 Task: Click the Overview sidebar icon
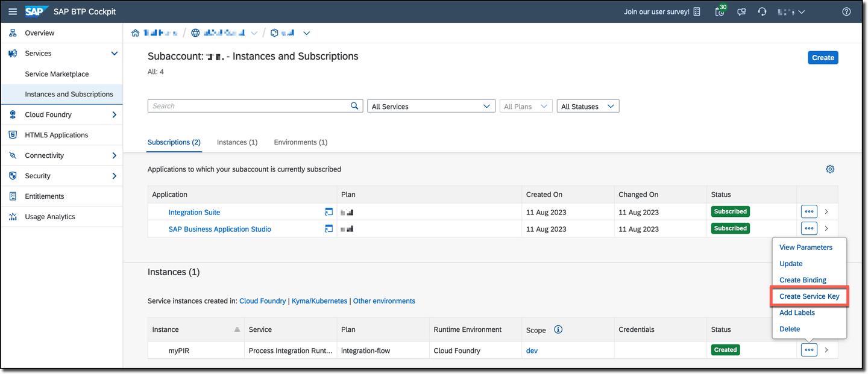[x=13, y=33]
